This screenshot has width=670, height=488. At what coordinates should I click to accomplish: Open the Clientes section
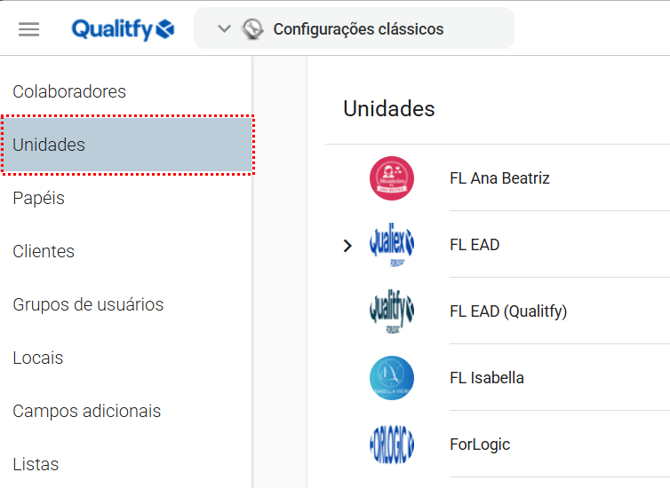tap(43, 251)
